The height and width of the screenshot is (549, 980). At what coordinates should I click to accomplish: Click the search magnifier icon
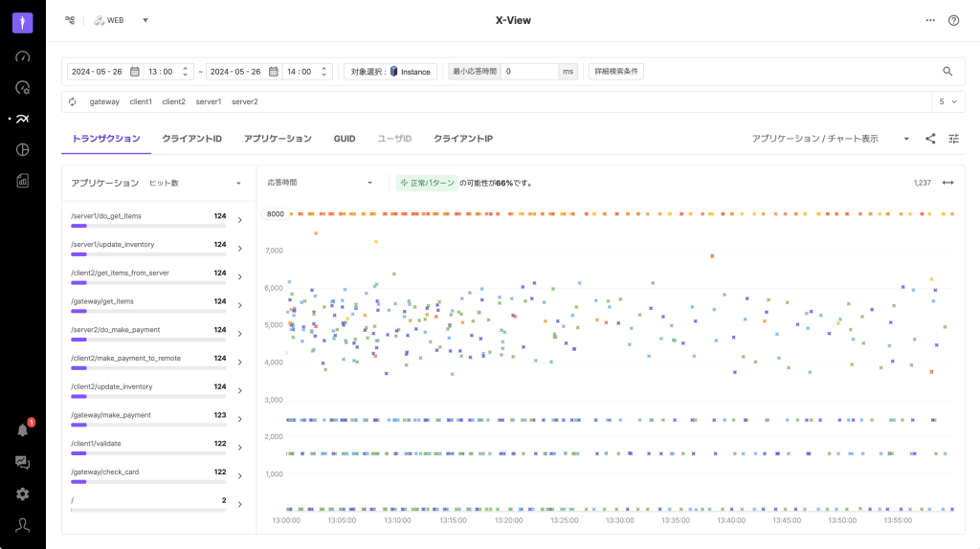947,71
